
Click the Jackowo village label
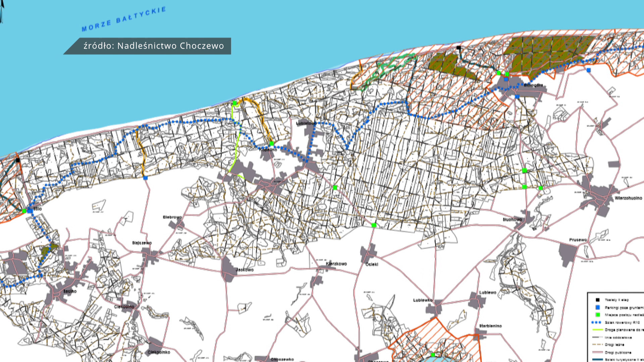click(245, 270)
